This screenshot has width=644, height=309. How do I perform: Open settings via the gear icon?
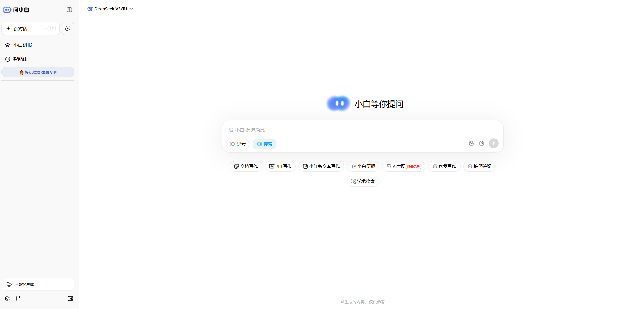pos(7,299)
